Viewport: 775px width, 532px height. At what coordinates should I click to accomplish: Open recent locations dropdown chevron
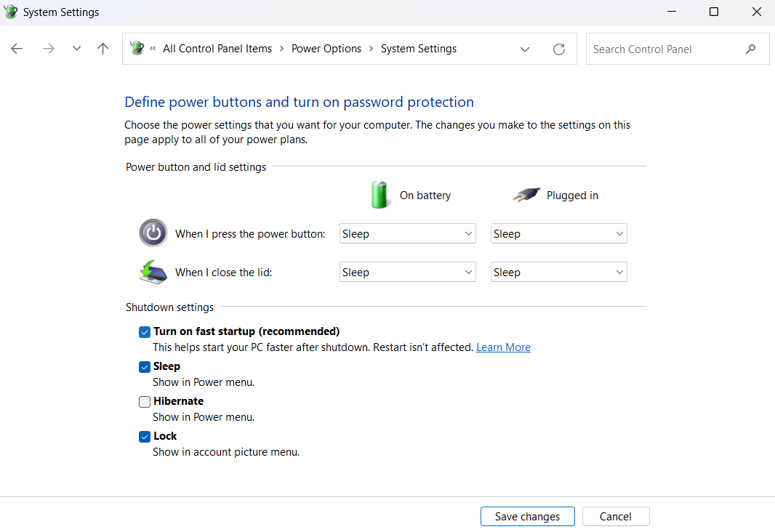click(76, 49)
